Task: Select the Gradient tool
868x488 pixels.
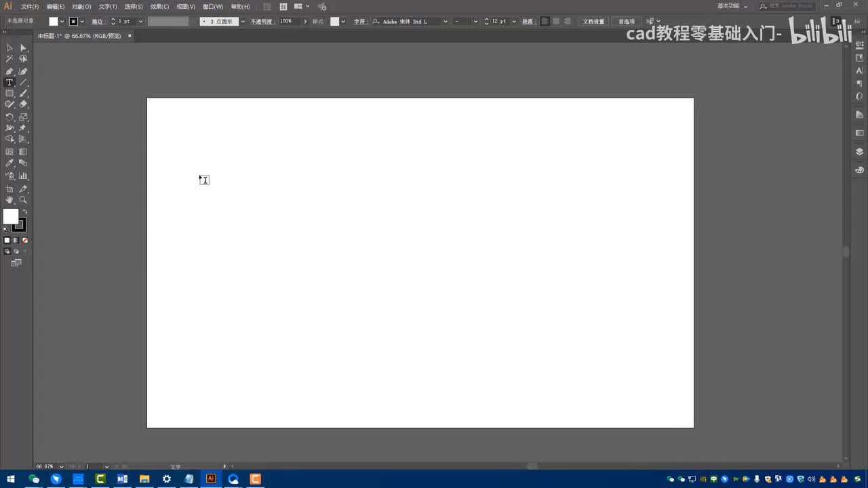Action: (x=23, y=152)
